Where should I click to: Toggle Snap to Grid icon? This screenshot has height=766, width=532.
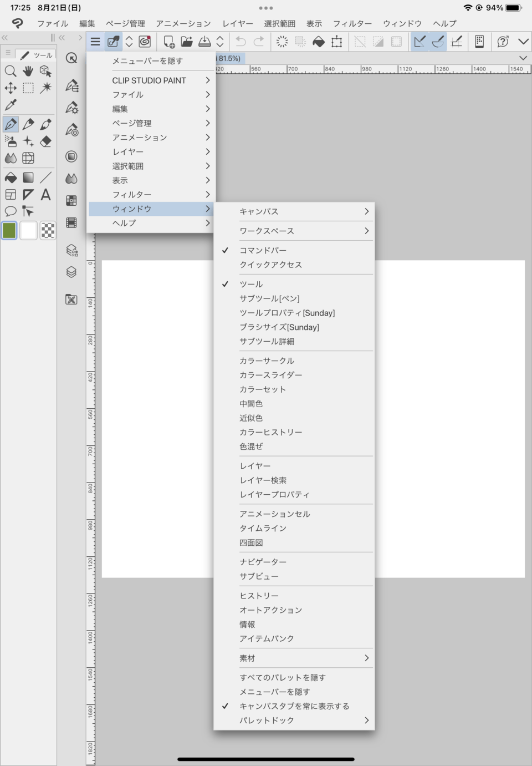pyautogui.click(x=457, y=42)
